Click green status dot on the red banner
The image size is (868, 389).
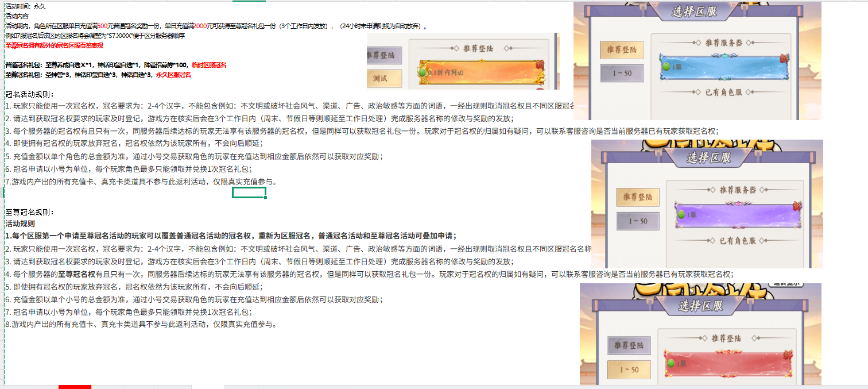tap(671, 363)
